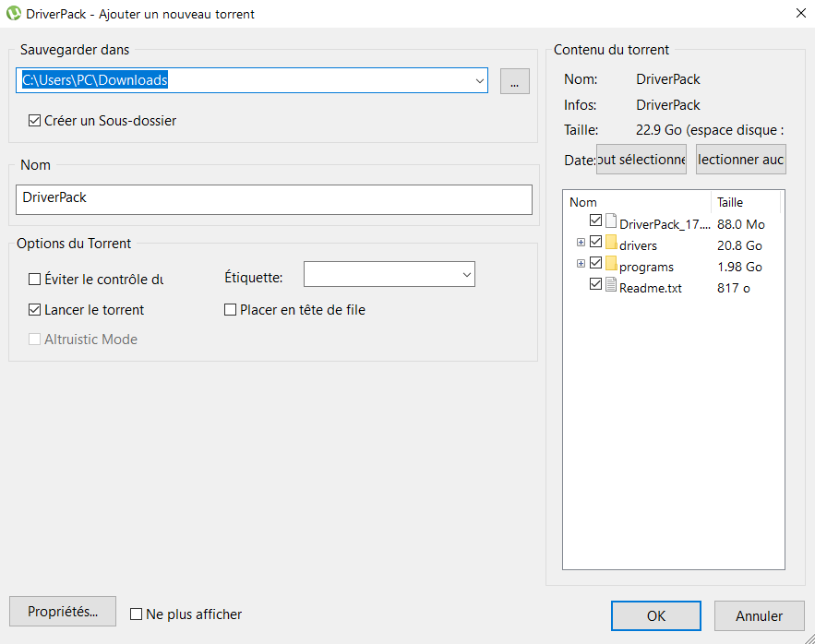The height and width of the screenshot is (644, 815).
Task: Expand the programs folder tree node
Action: coord(581,264)
